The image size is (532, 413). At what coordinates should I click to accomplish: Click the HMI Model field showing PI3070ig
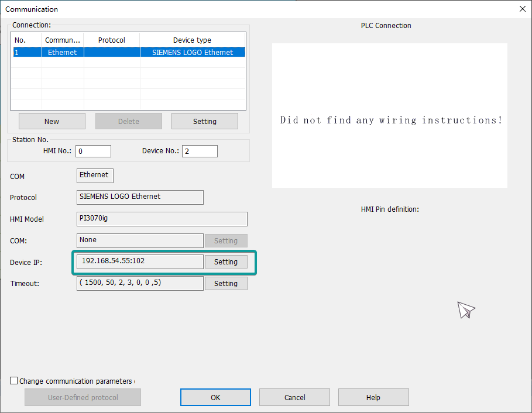point(162,219)
